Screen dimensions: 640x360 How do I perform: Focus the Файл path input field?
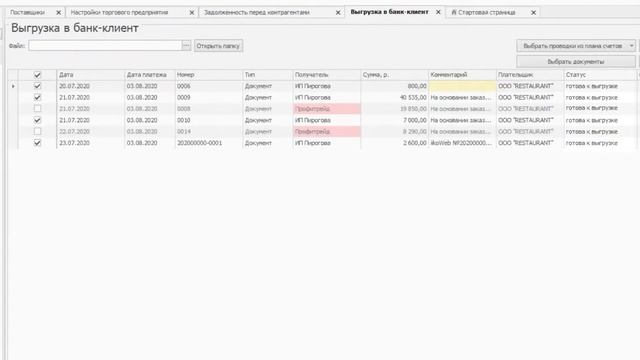tap(105, 46)
